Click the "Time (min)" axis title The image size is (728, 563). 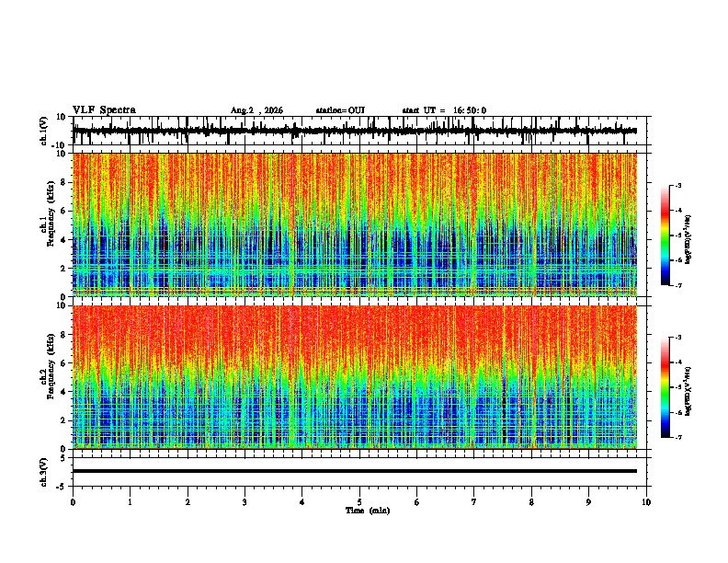(x=368, y=511)
